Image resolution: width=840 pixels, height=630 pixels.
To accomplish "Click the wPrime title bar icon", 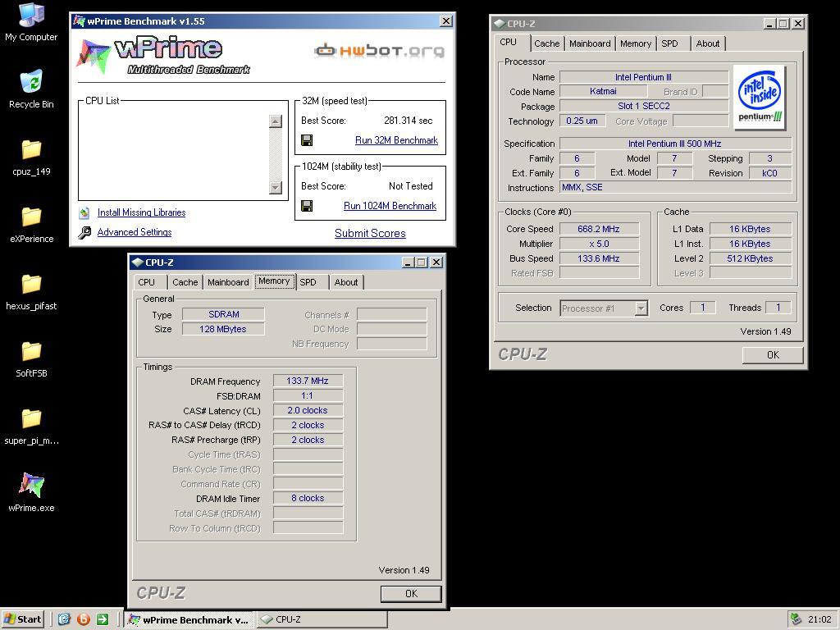I will [x=79, y=21].
